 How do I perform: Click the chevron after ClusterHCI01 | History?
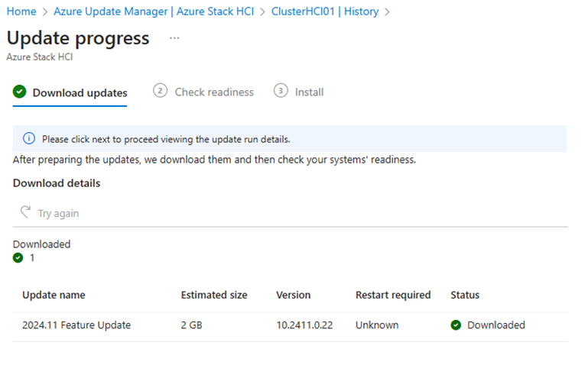pyautogui.click(x=388, y=12)
